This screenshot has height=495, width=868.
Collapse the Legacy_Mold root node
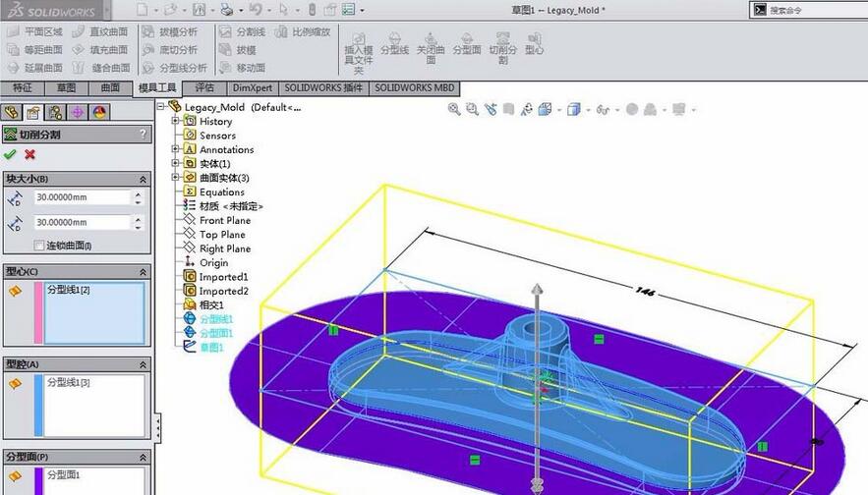coord(160,106)
